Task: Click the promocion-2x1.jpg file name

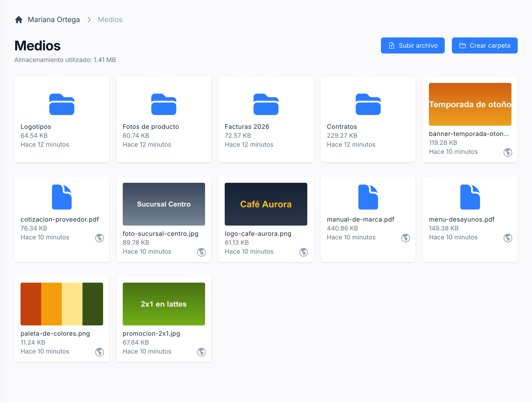Action: 151,333
